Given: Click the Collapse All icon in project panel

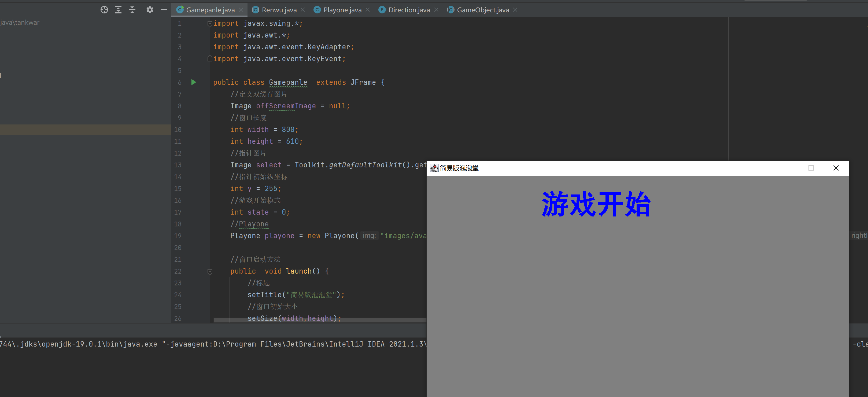Looking at the screenshot, I should tap(132, 10).
